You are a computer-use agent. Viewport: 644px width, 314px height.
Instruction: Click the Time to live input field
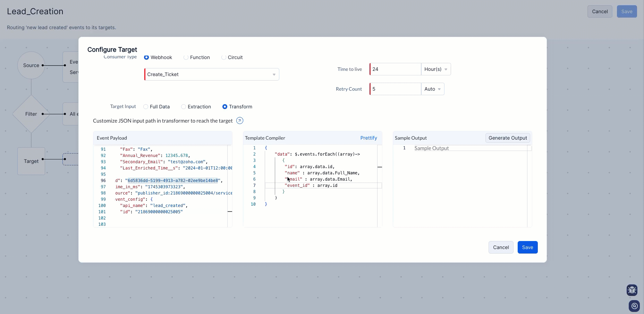(x=395, y=69)
